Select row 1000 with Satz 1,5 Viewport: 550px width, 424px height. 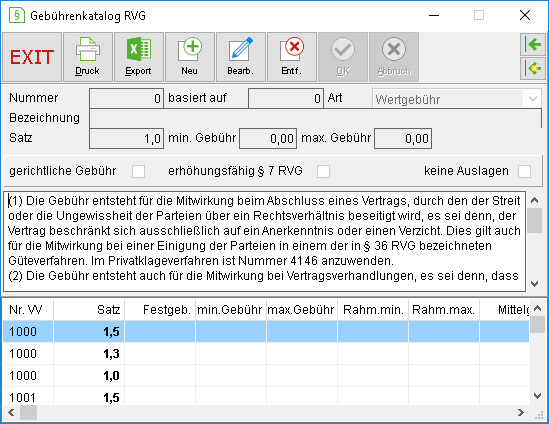click(x=266, y=331)
